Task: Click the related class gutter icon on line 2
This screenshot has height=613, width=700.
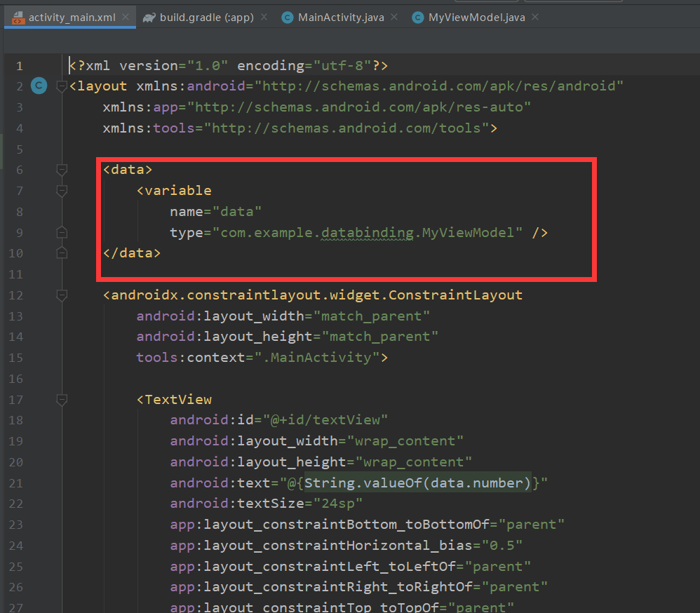Action: 39,86
